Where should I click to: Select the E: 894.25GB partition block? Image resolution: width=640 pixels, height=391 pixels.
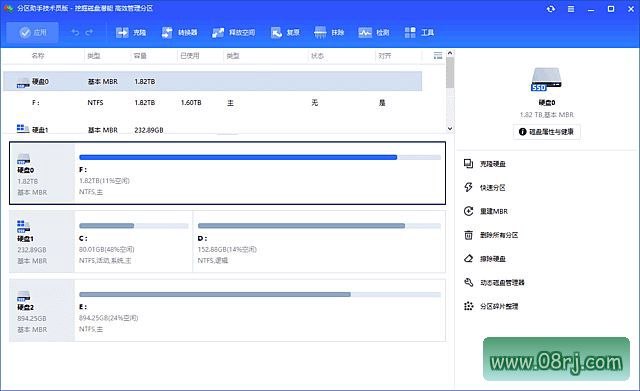(260, 310)
